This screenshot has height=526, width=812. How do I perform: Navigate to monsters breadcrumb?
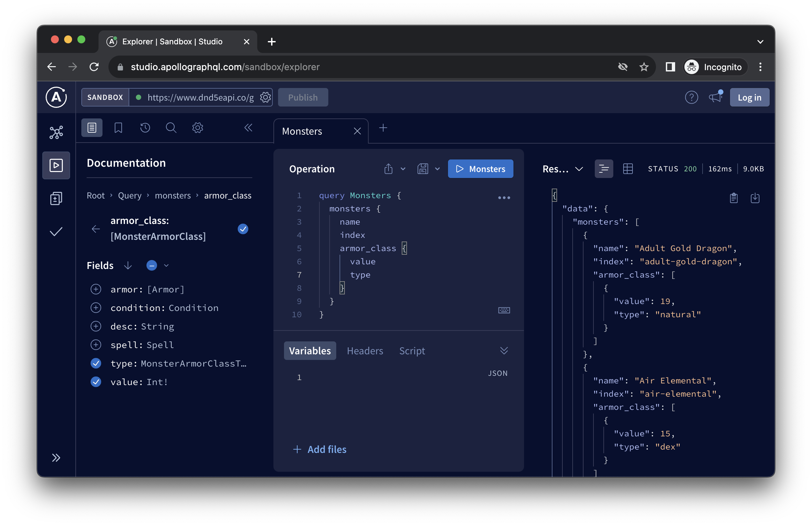click(173, 196)
